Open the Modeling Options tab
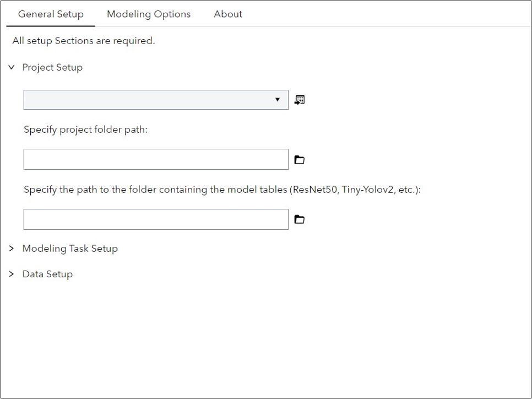 [x=149, y=14]
